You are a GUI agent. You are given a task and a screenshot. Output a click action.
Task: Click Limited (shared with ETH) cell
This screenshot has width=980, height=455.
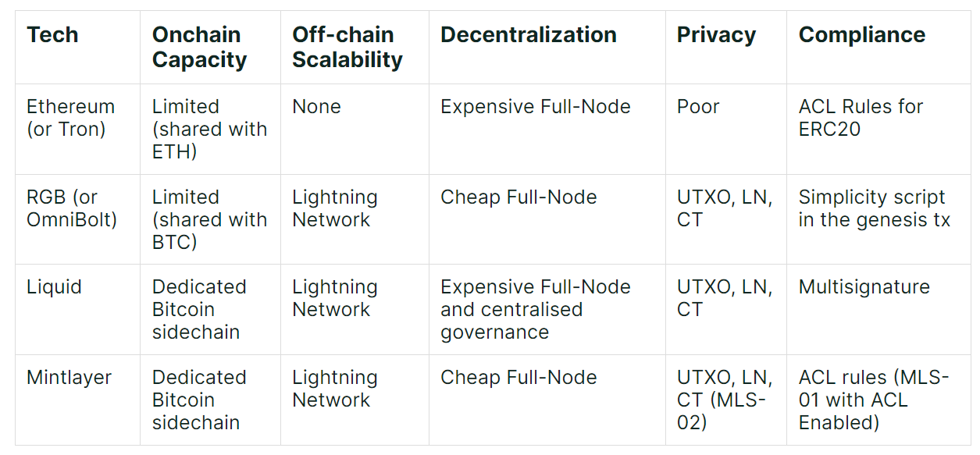[x=209, y=129]
